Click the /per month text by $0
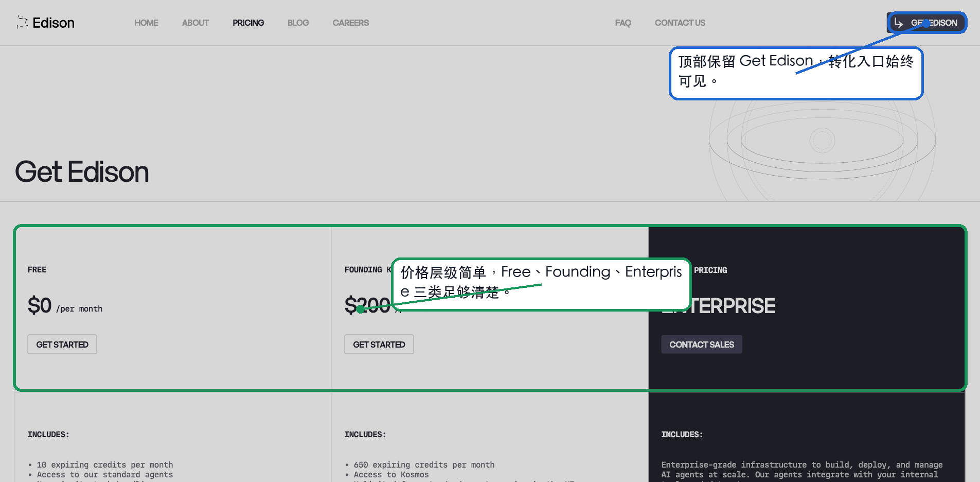Image resolution: width=980 pixels, height=482 pixels. [x=79, y=308]
